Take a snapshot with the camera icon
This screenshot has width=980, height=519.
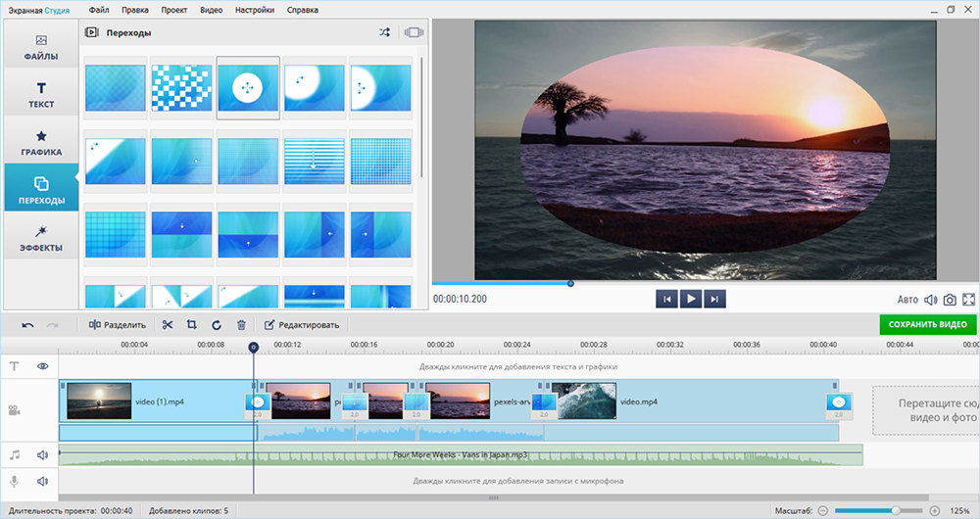click(949, 300)
